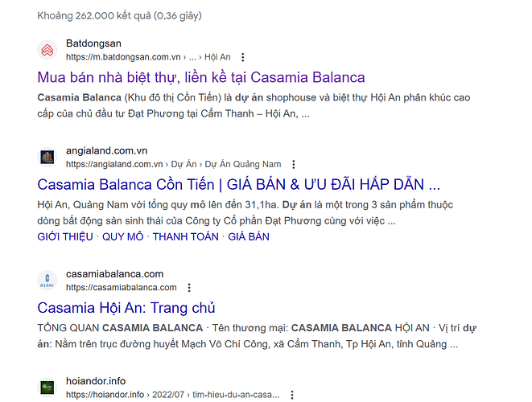Click the angialand.com.vn site favicon

tap(47, 158)
